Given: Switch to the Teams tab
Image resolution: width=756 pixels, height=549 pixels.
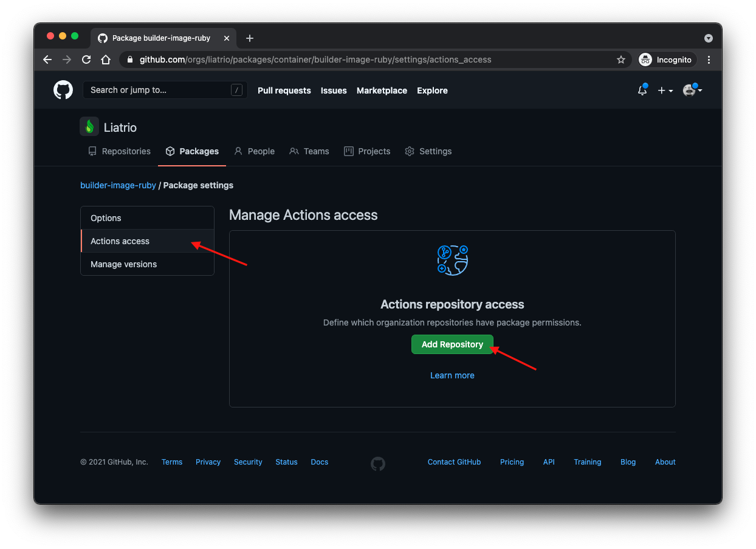Looking at the screenshot, I should click(309, 151).
